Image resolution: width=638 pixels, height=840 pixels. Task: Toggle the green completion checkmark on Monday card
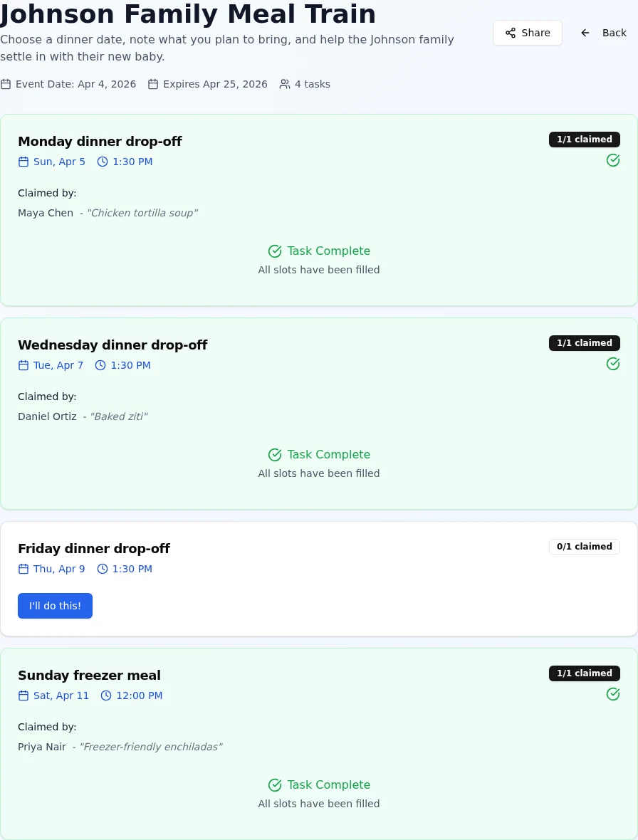coord(613,160)
